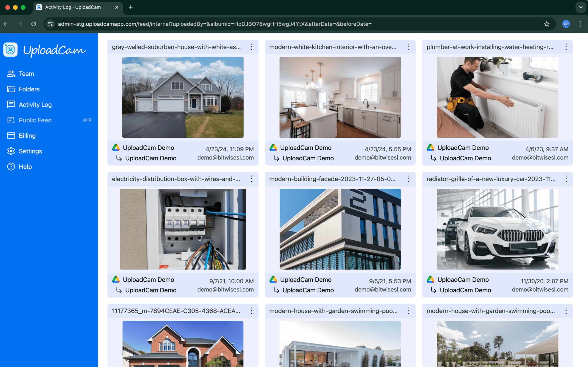The image size is (588, 367).
Task: Expand three-dot menu on radiator-grille car card
Action: click(566, 179)
